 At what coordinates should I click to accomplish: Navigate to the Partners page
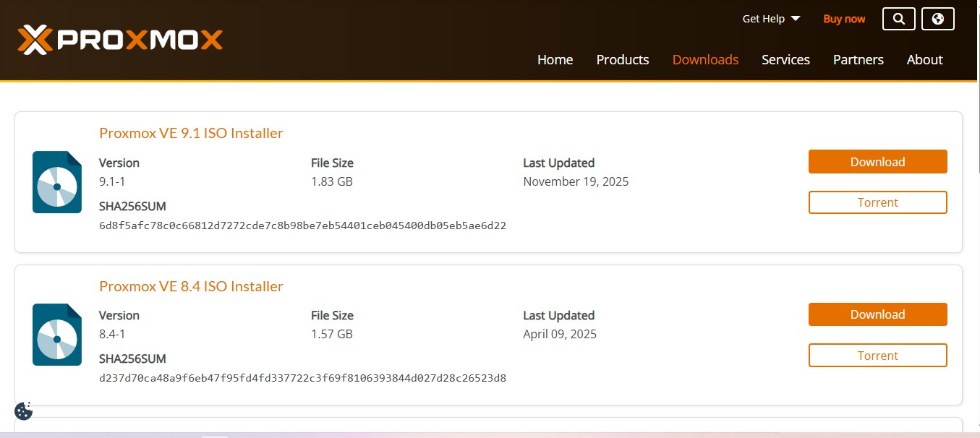coord(858,60)
